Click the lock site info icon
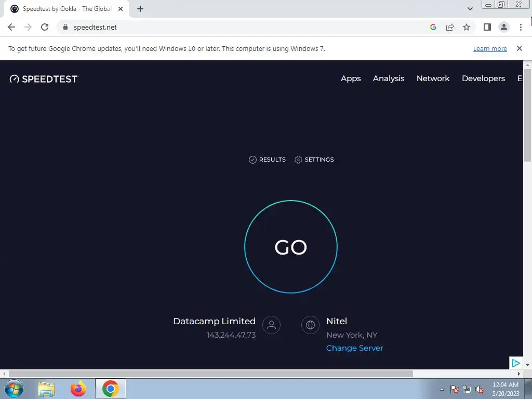This screenshot has height=399, width=532. 65,27
